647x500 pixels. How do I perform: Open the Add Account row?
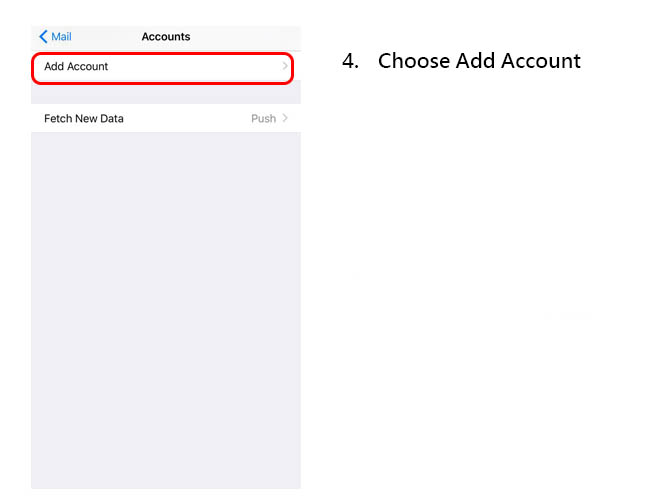point(163,68)
